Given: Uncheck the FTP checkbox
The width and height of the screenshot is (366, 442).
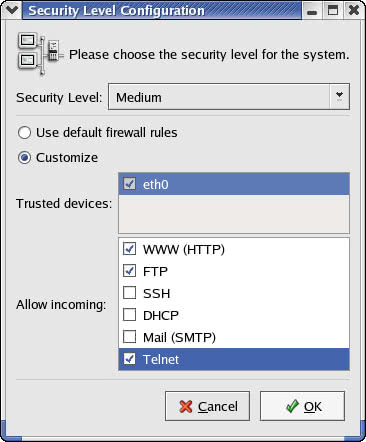Looking at the screenshot, I should pyautogui.click(x=129, y=271).
